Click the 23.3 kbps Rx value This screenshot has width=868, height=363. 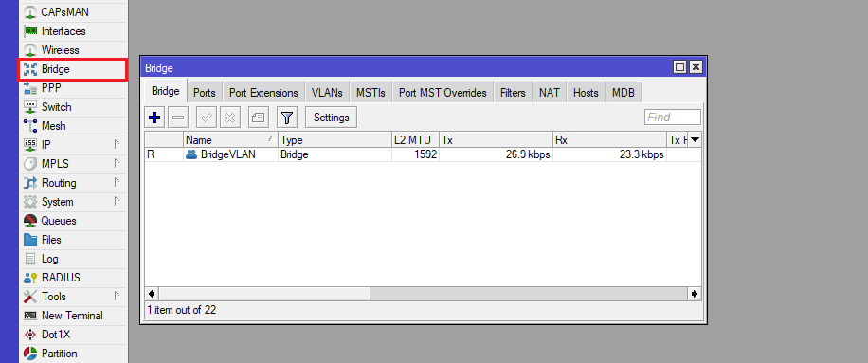point(641,154)
